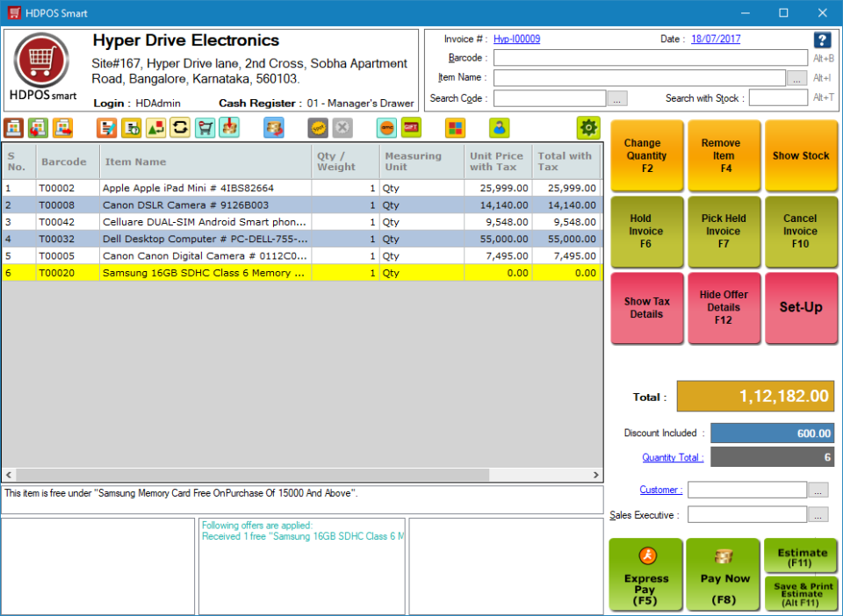The image size is (843, 616).
Task: Click the grey Spot toolbar icon
Action: pos(318,128)
